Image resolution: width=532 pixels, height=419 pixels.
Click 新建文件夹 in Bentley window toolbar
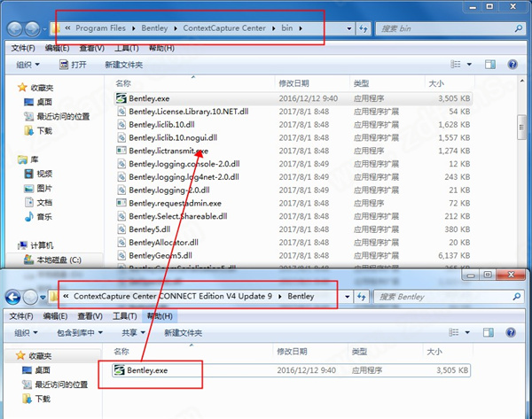184,333
